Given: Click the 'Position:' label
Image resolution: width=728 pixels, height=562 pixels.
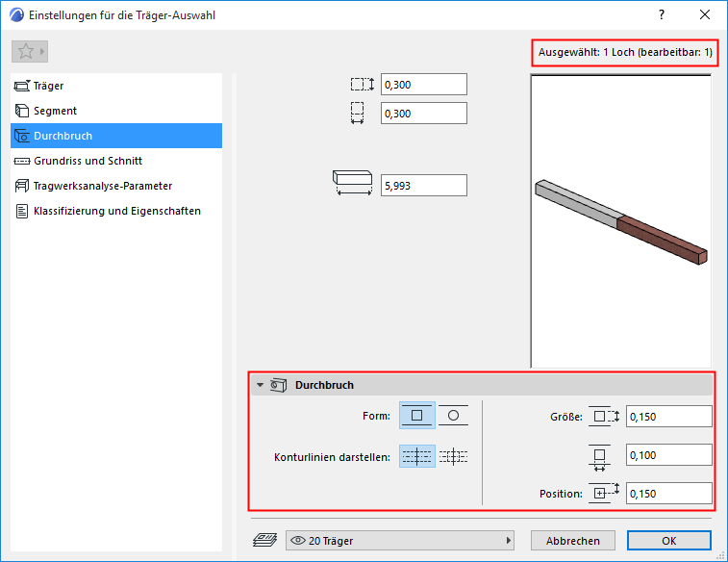Looking at the screenshot, I should (561, 494).
